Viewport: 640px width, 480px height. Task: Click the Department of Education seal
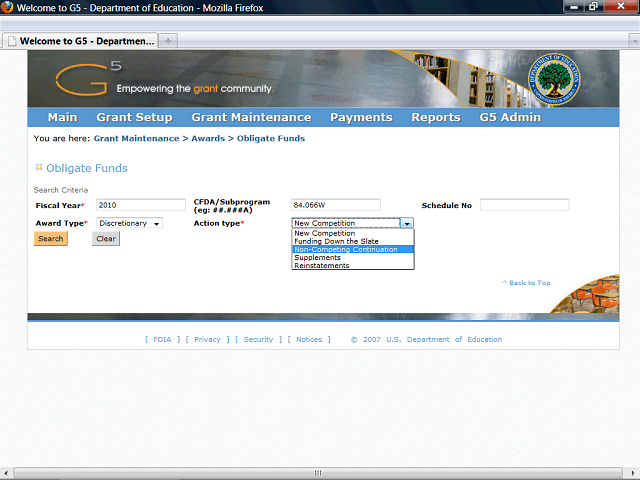point(554,79)
